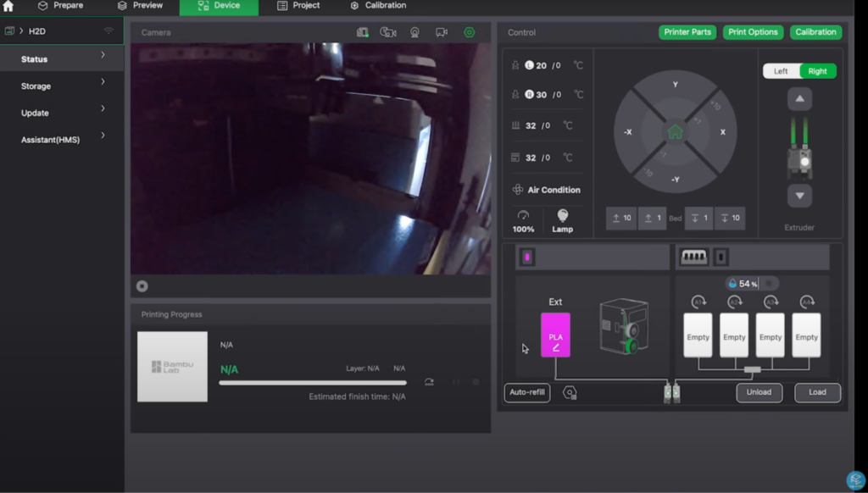
Task: Select the magenta PLA external spool swatch
Action: click(555, 335)
